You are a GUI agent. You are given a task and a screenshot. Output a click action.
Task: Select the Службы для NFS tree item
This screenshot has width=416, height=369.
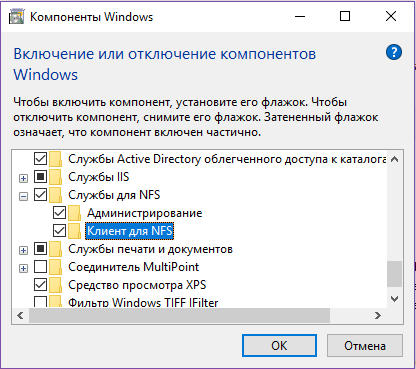point(114,195)
